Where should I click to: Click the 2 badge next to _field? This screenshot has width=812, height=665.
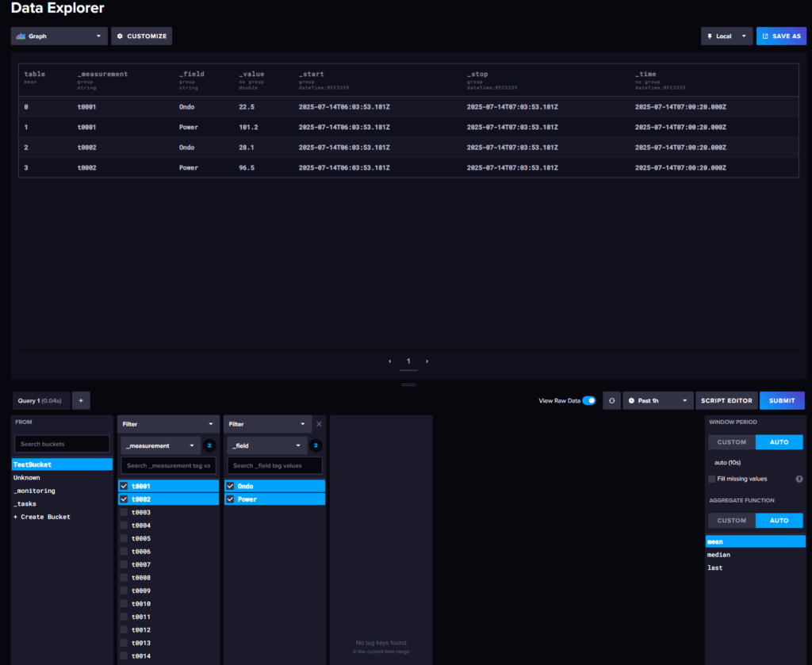pyautogui.click(x=316, y=445)
